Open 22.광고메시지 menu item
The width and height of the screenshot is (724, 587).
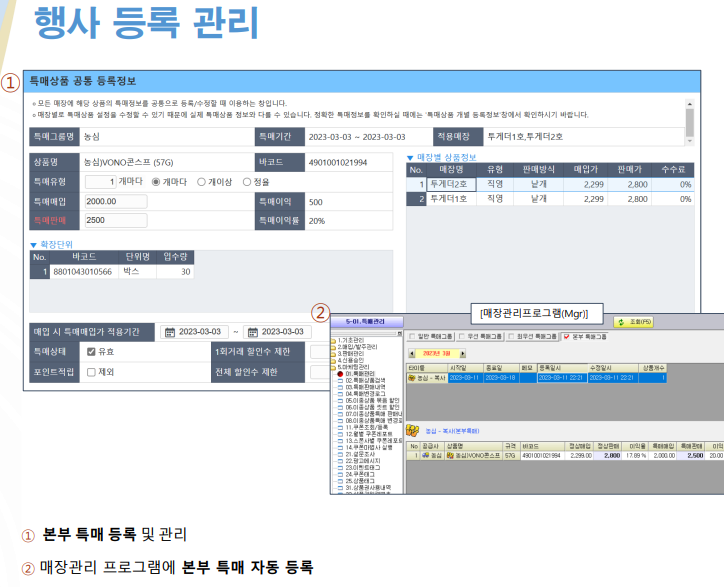tap(362, 461)
